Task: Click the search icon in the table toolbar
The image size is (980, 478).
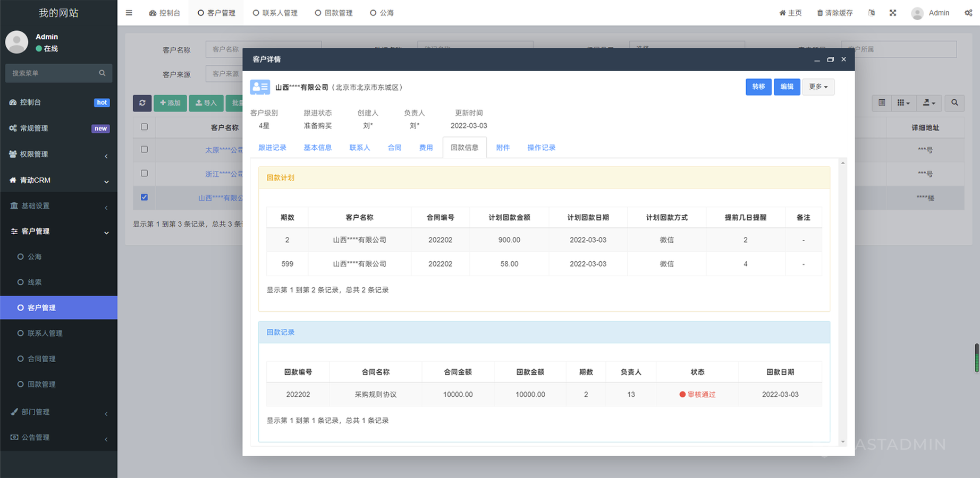Action: [x=954, y=103]
